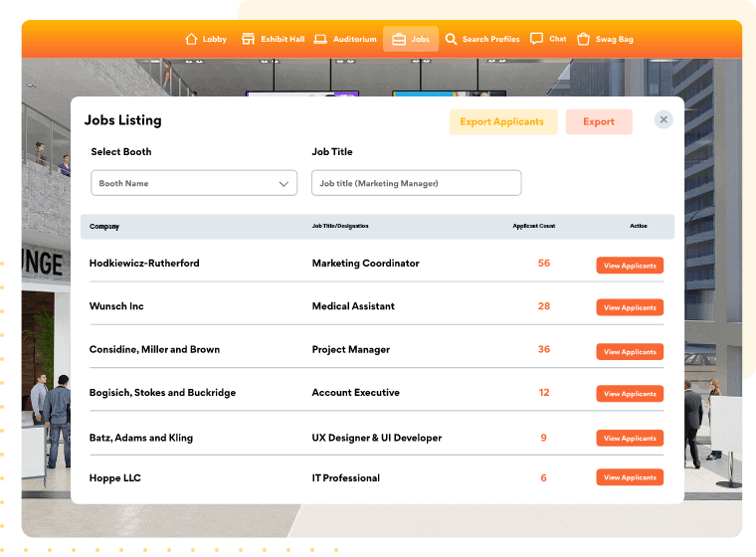Click the Export Applicants button

pyautogui.click(x=503, y=122)
